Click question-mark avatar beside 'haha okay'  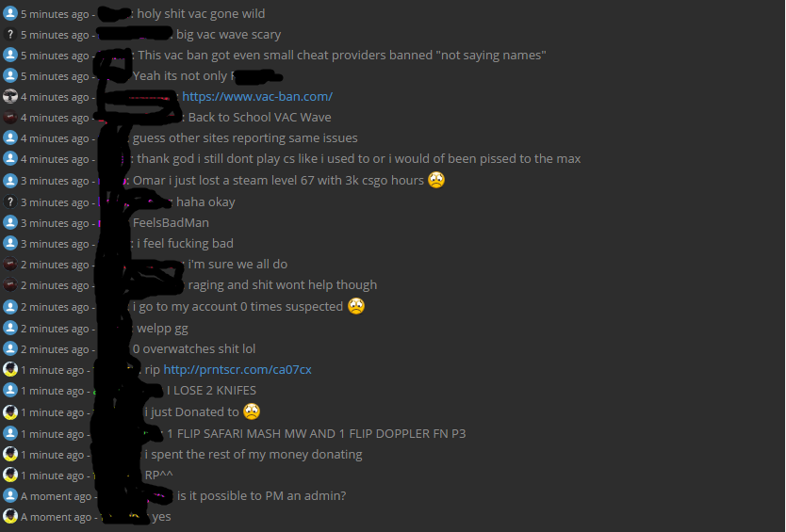(10, 202)
